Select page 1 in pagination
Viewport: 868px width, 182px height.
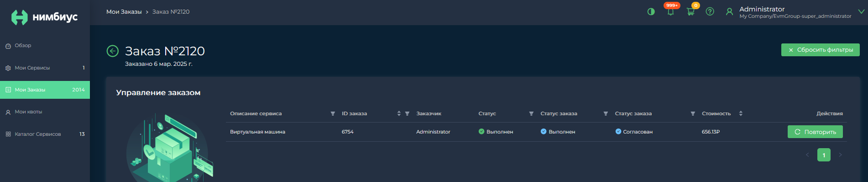824,155
